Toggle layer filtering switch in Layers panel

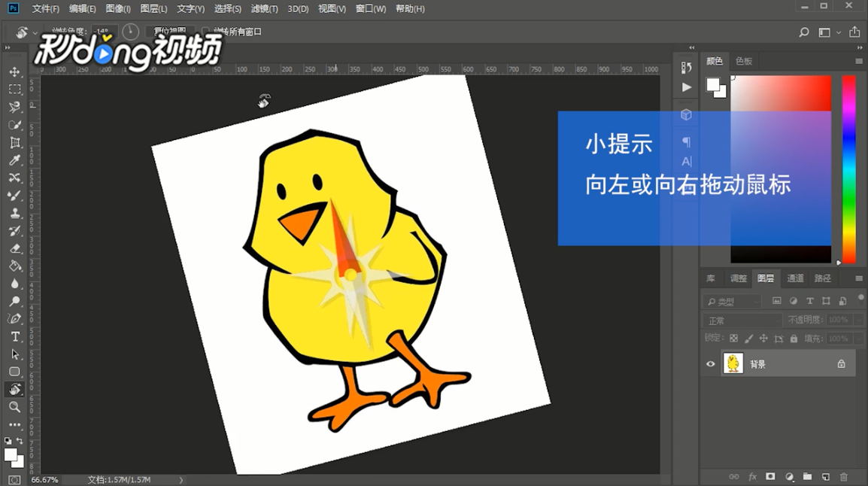[860, 299]
